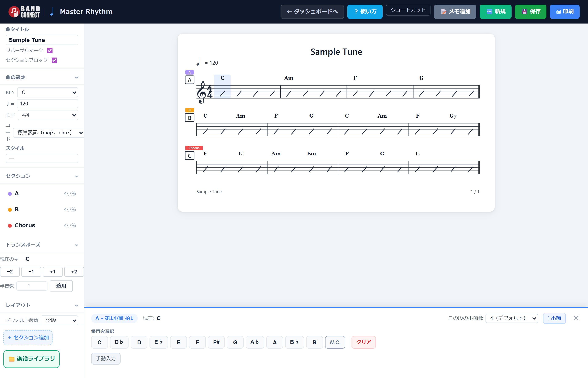Click the red dot beside Chorus

(x=10, y=226)
